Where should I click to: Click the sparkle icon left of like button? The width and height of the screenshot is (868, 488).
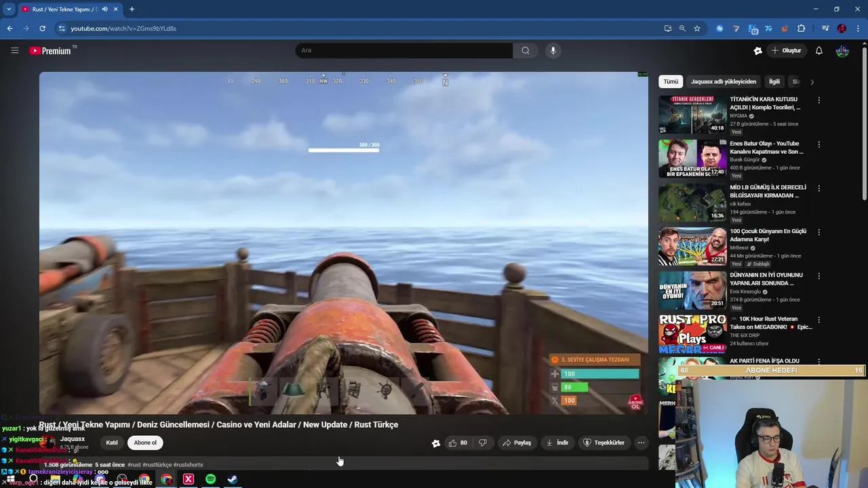[x=436, y=443]
